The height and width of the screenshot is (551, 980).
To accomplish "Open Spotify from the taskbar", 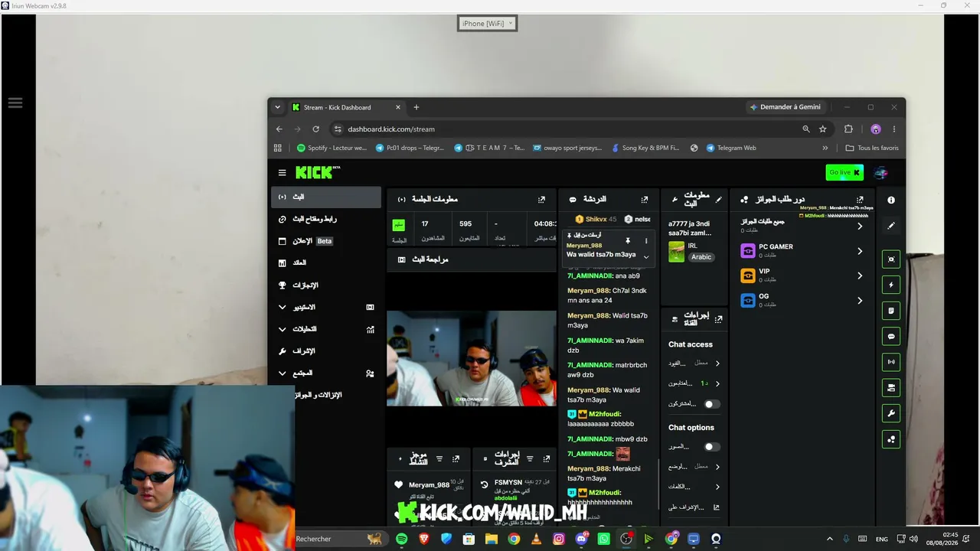I will [x=402, y=539].
